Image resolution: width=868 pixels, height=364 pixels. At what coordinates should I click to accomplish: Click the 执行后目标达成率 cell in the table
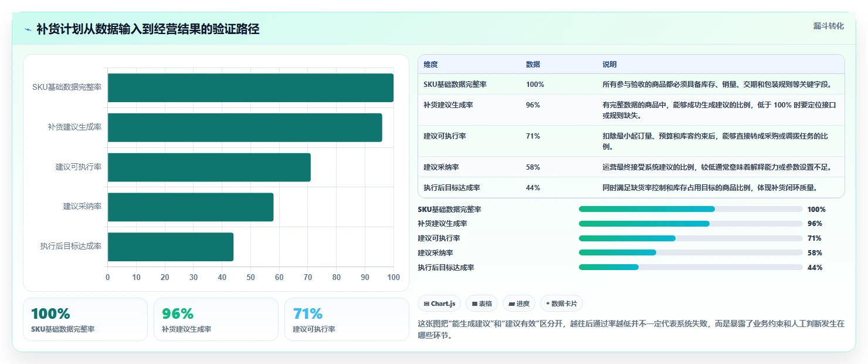(x=452, y=188)
